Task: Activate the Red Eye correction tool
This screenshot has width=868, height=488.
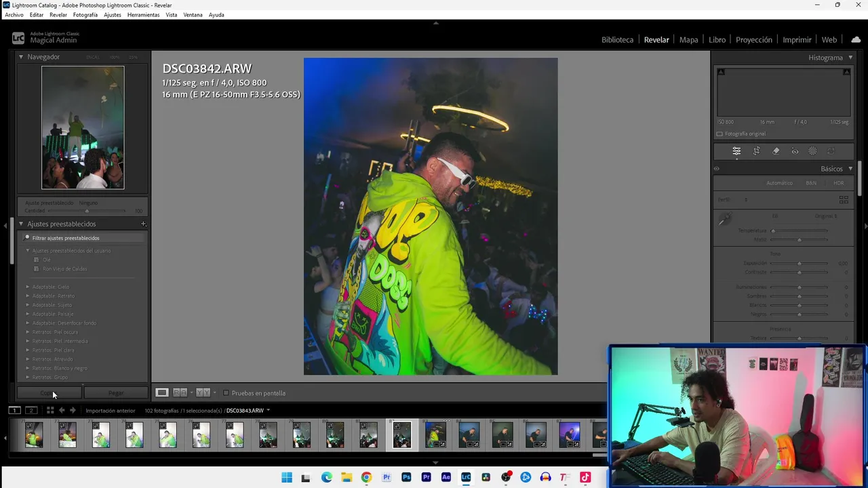Action: pyautogui.click(x=795, y=151)
